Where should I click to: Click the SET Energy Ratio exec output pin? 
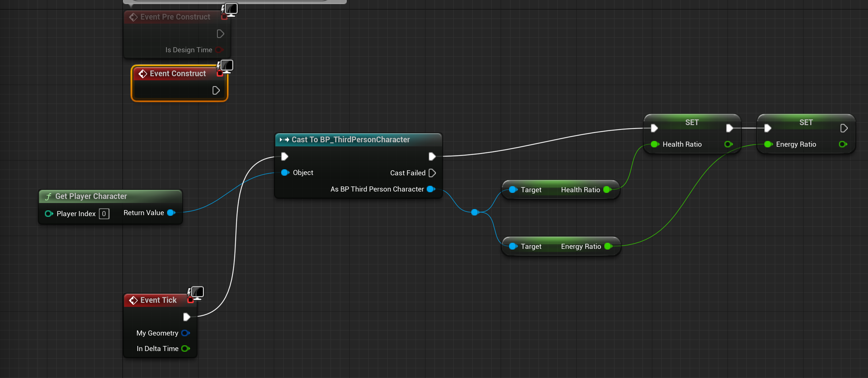[844, 128]
